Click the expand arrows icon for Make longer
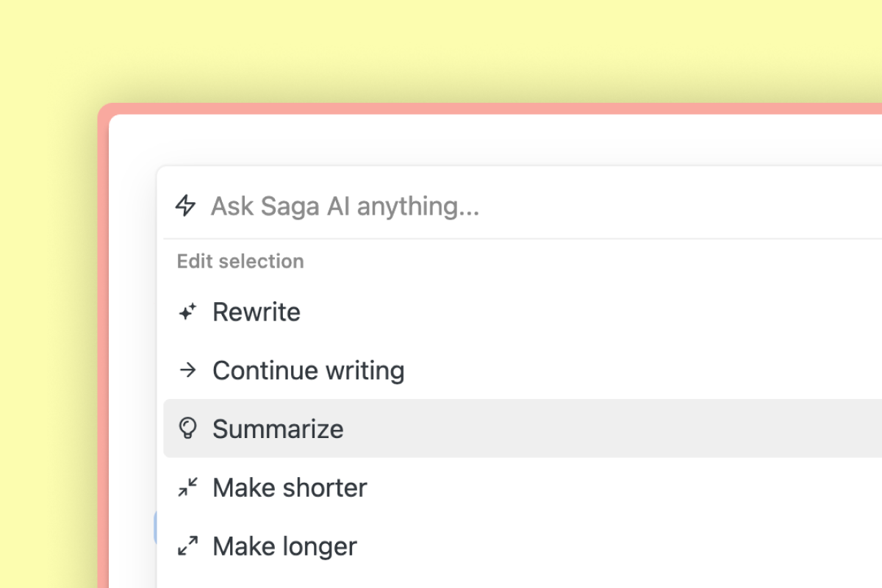882x588 pixels. (187, 545)
